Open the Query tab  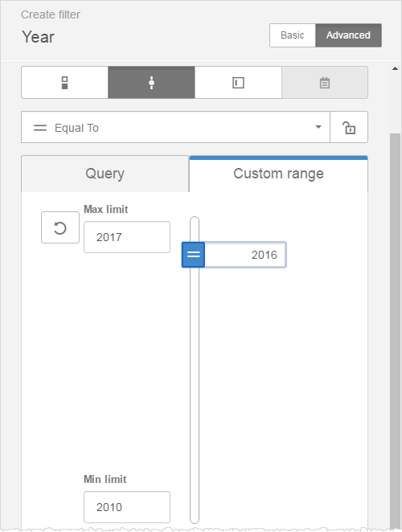click(x=105, y=174)
